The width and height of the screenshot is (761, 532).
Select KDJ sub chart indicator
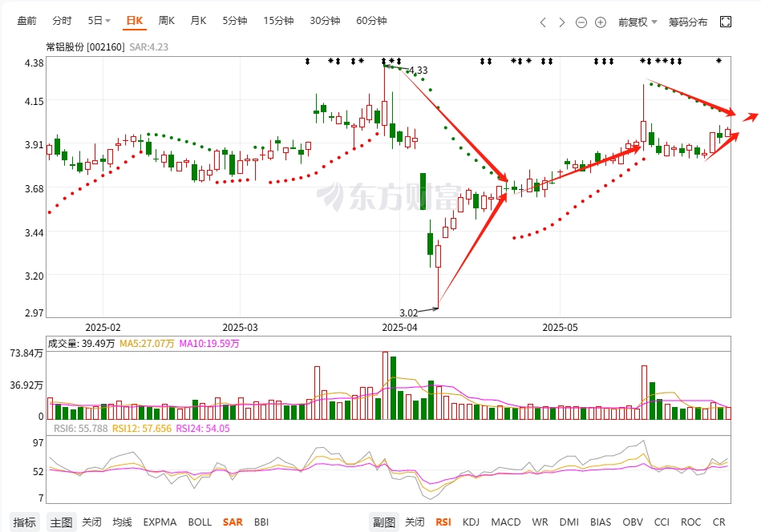[471, 522]
